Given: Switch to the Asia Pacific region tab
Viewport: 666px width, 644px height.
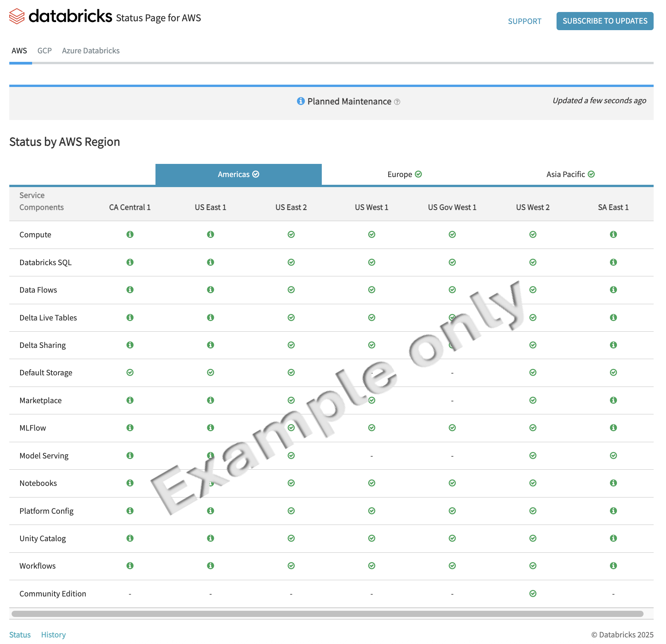Looking at the screenshot, I should (570, 174).
